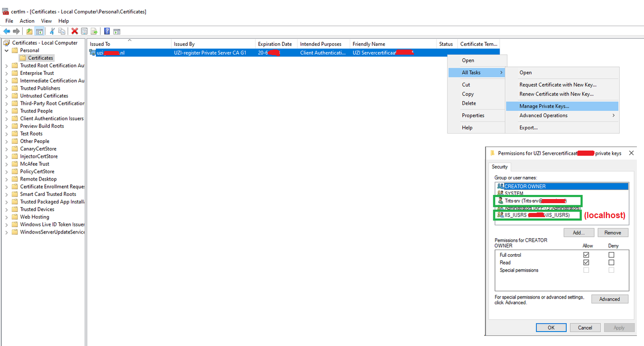Click the Export List toolbar icon

click(x=94, y=31)
